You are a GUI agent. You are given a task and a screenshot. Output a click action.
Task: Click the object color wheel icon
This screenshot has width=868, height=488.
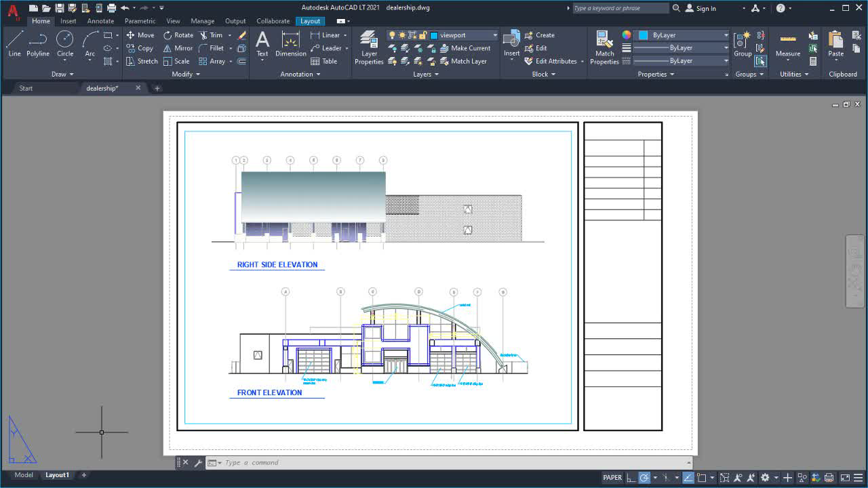pyautogui.click(x=627, y=35)
